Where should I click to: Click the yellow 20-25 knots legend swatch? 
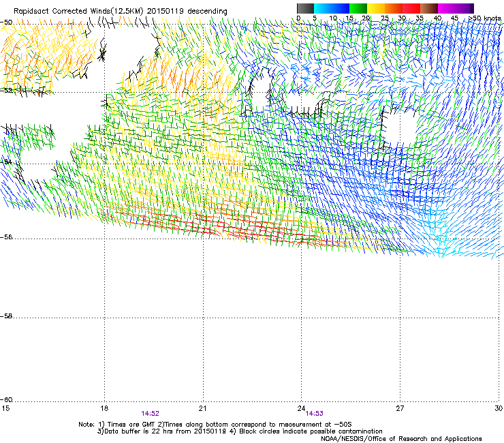click(376, 8)
